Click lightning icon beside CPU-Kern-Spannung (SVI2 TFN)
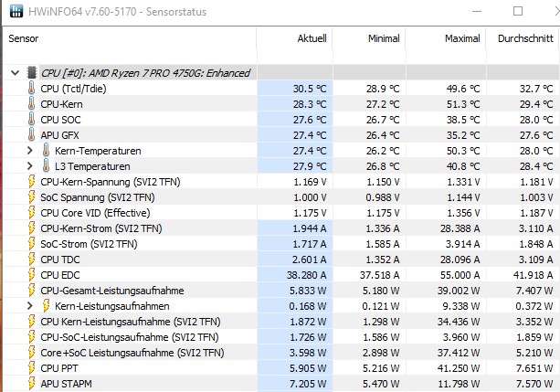The width and height of the screenshot is (560, 392). pos(31,182)
